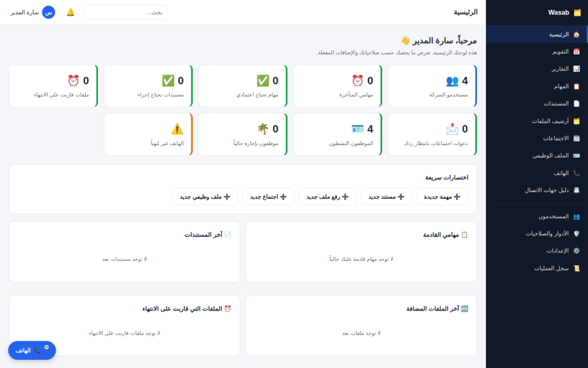
Task: Open الاجتماعات sidebar menu item
Action: 537,139
